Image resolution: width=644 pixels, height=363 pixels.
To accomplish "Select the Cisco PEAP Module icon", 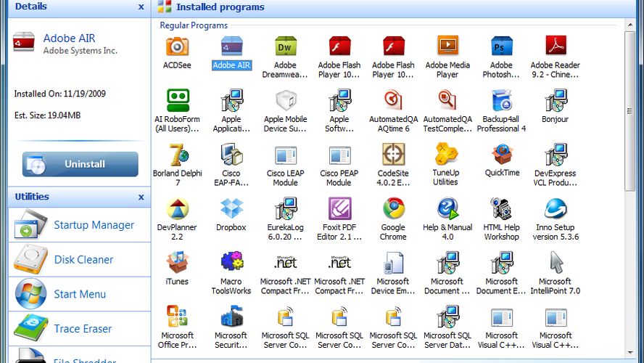I will click(x=339, y=155).
